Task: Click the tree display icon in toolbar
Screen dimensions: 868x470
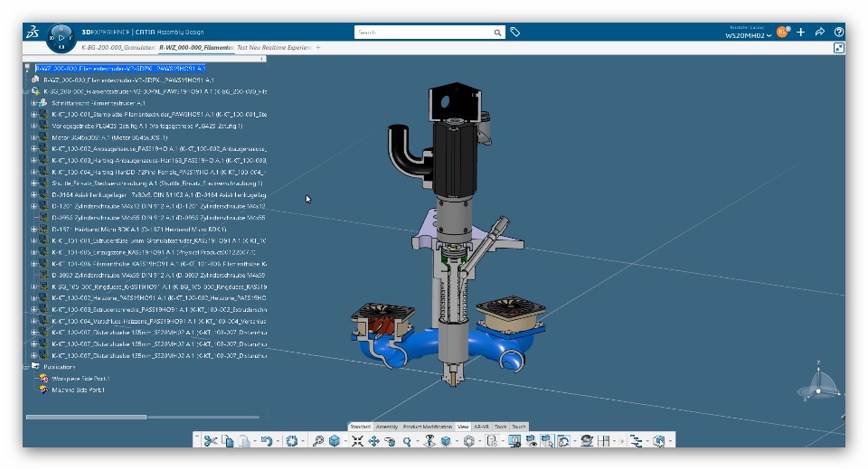Action: (636, 441)
